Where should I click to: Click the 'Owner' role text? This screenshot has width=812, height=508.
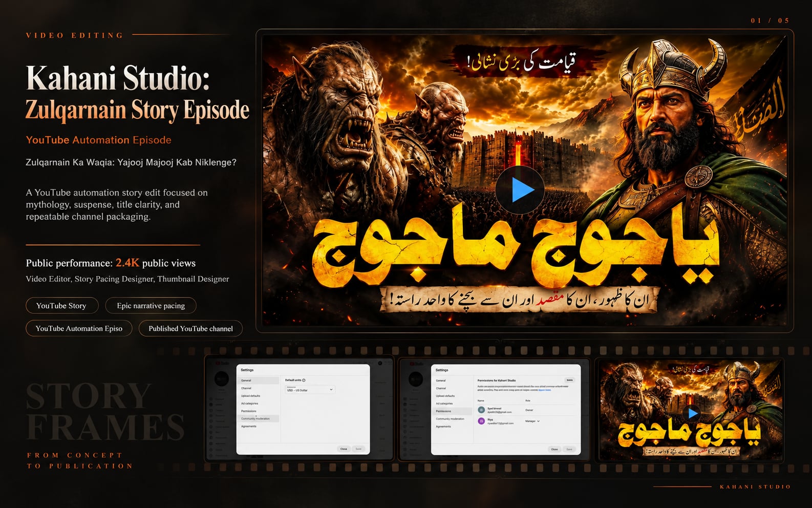click(529, 410)
